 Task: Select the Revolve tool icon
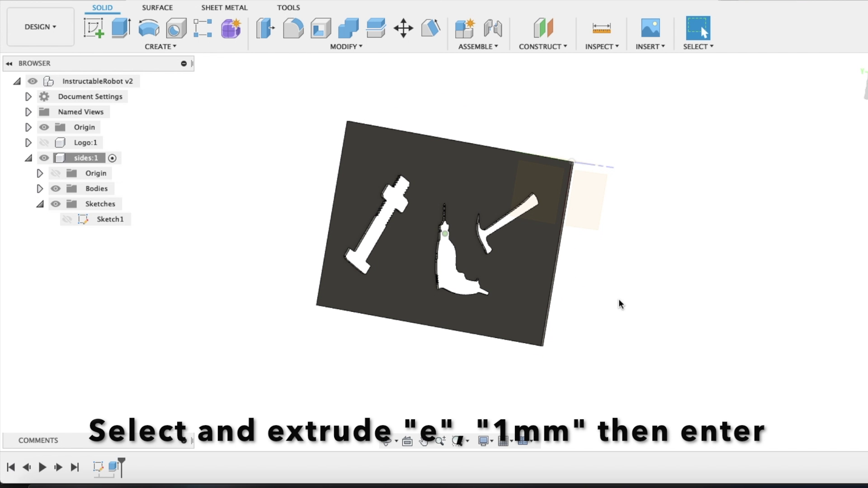click(x=149, y=28)
